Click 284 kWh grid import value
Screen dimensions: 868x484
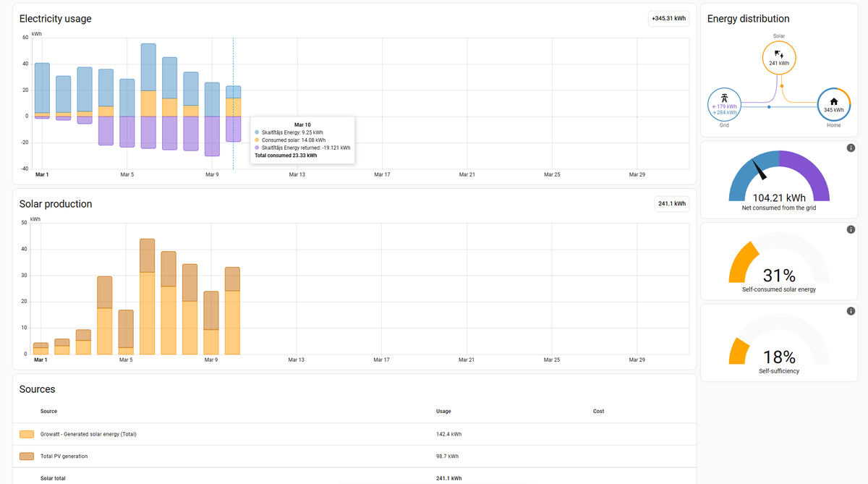[725, 112]
